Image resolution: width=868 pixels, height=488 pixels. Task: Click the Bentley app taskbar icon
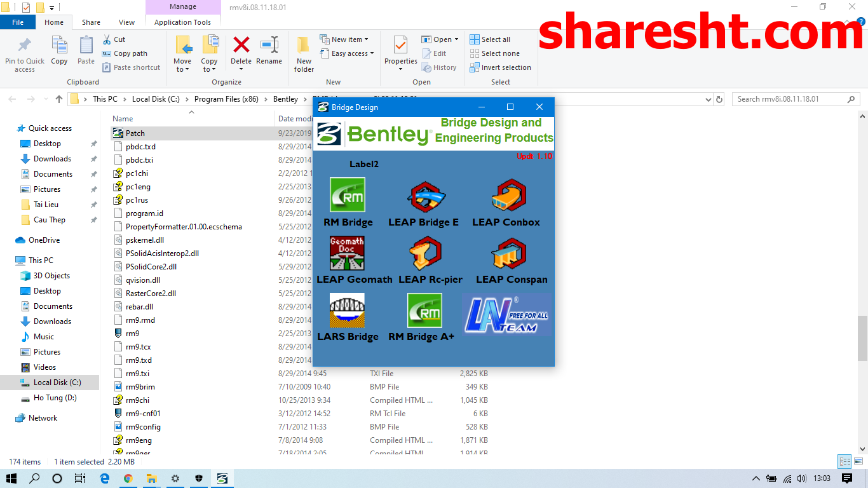[x=222, y=478]
